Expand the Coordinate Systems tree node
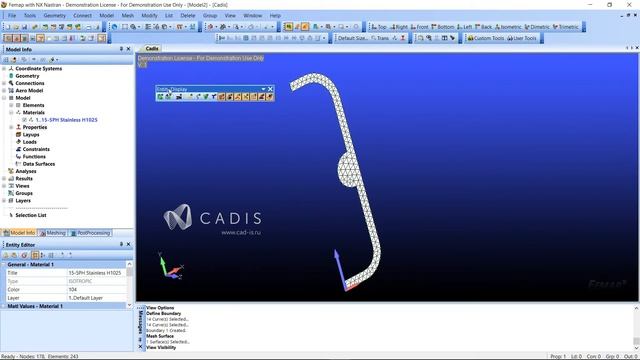Image resolution: width=640 pixels, height=360 pixels. pyautogui.click(x=4, y=69)
